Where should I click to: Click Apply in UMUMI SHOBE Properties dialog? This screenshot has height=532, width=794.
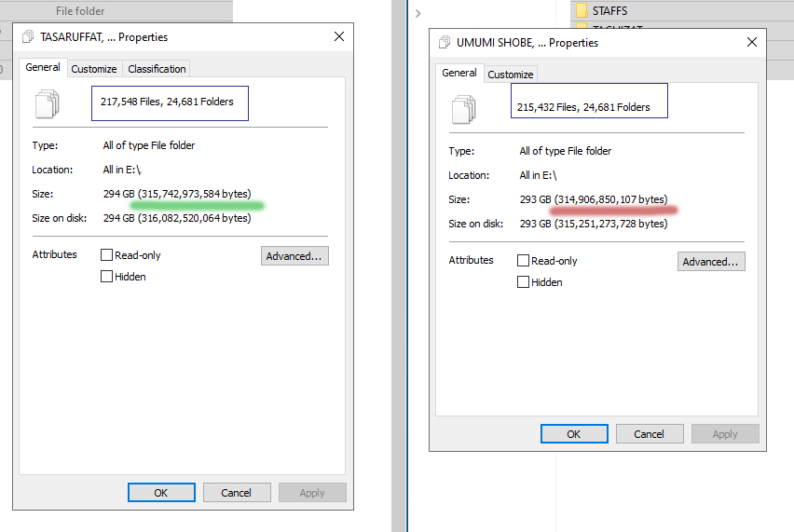tap(725, 434)
